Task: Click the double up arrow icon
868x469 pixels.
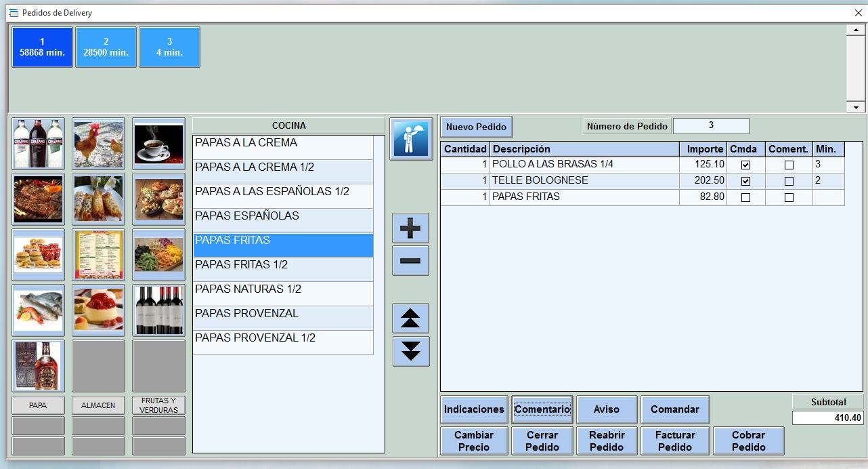Action: pos(410,318)
